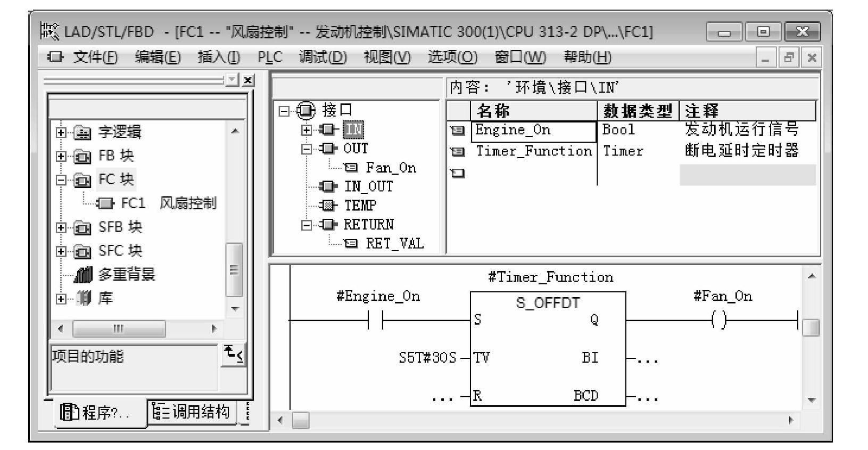
Task: Open the 文件(F) menu
Action: point(95,56)
